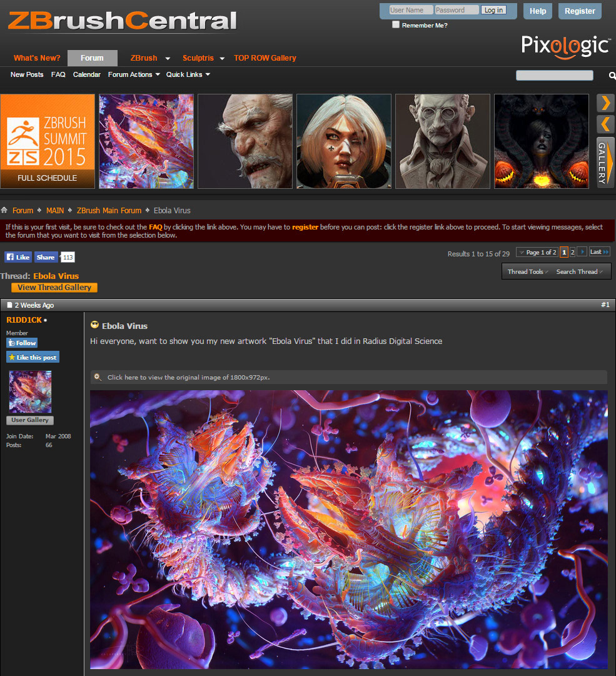Open the Calendar menu item
The image size is (616, 676).
click(87, 74)
